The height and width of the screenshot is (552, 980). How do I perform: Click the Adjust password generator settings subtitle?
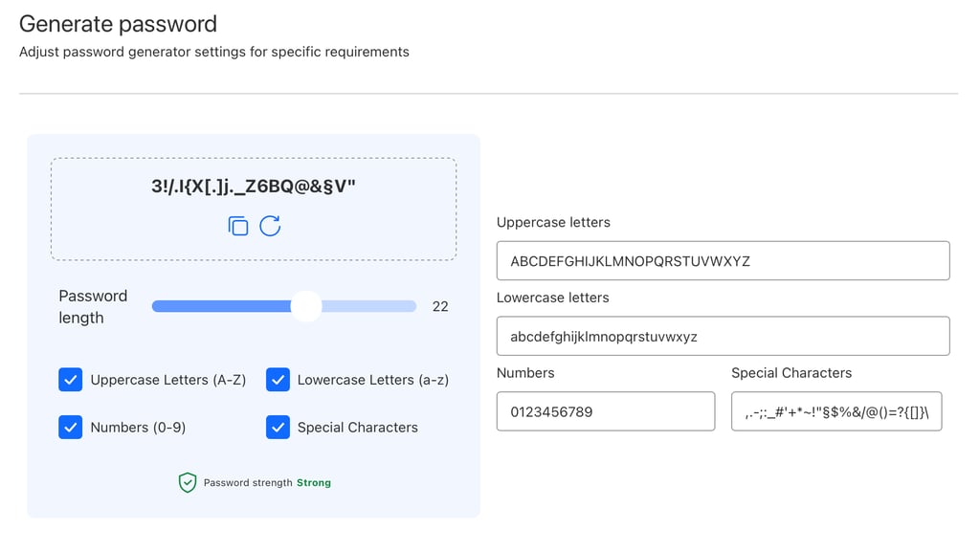(213, 52)
